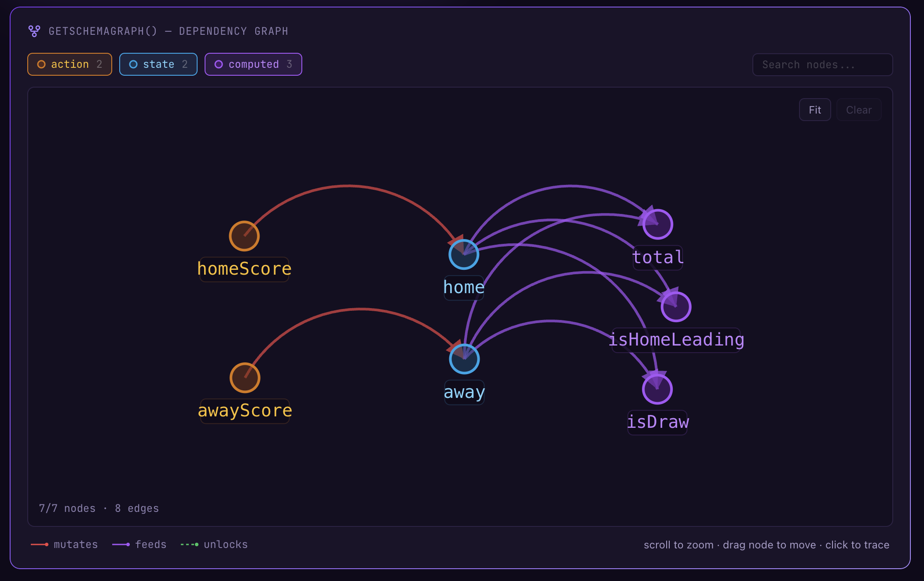Select the away state node circle
This screenshot has width=924, height=581.
tap(464, 359)
